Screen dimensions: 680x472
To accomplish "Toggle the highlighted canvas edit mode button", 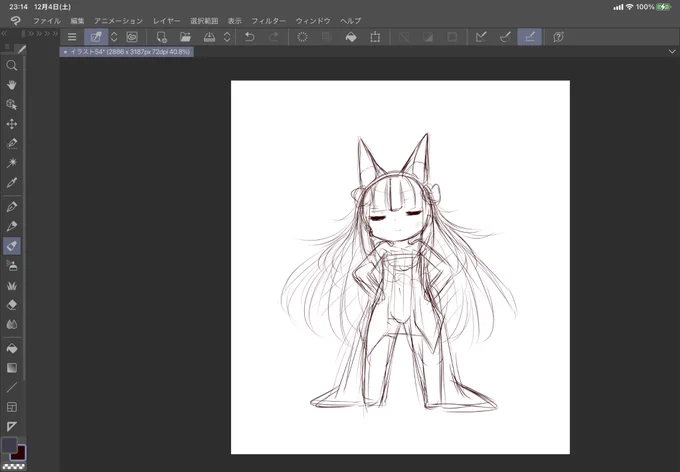I will [x=96, y=37].
